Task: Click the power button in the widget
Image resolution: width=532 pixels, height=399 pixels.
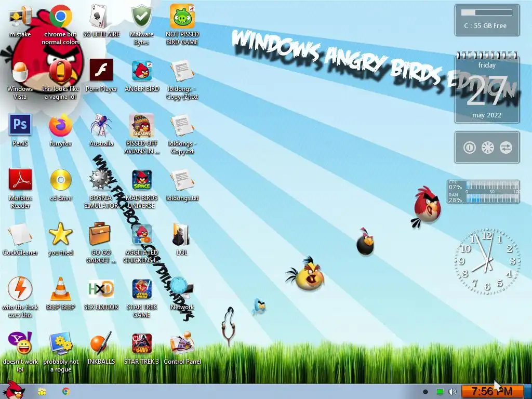Action: click(469, 148)
